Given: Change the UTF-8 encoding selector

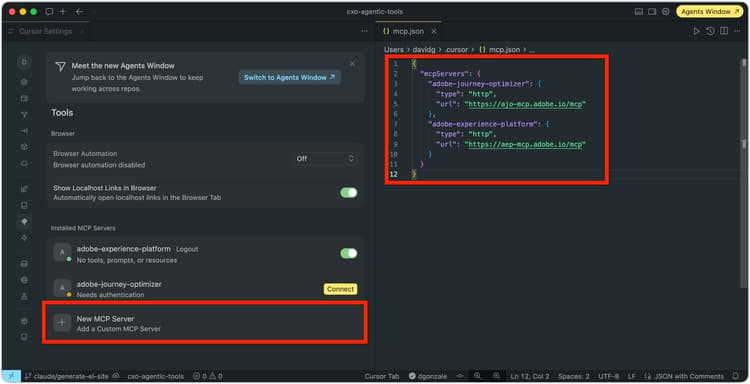Looking at the screenshot, I should tap(608, 376).
